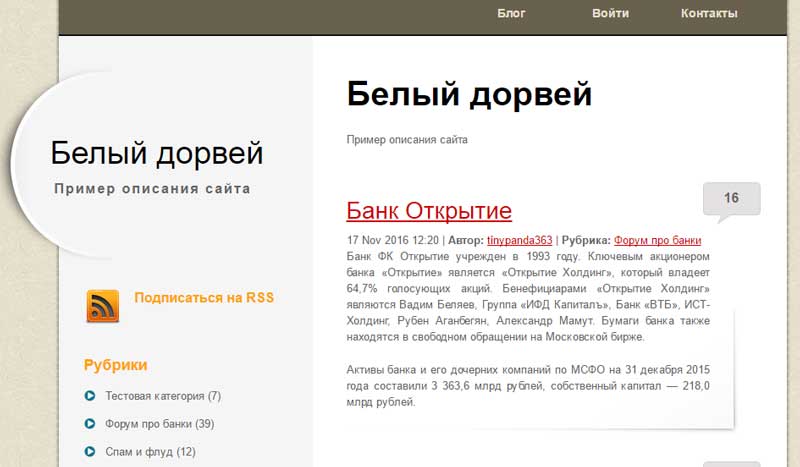Open the Блог menu item
This screenshot has width=800, height=467.
pyautogui.click(x=511, y=13)
